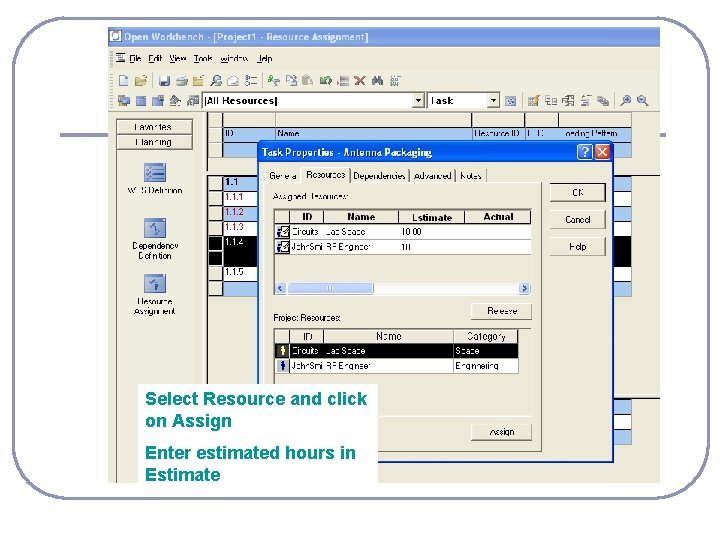Switch to the Advanced tab
The height and width of the screenshot is (540, 720).
pos(432,176)
